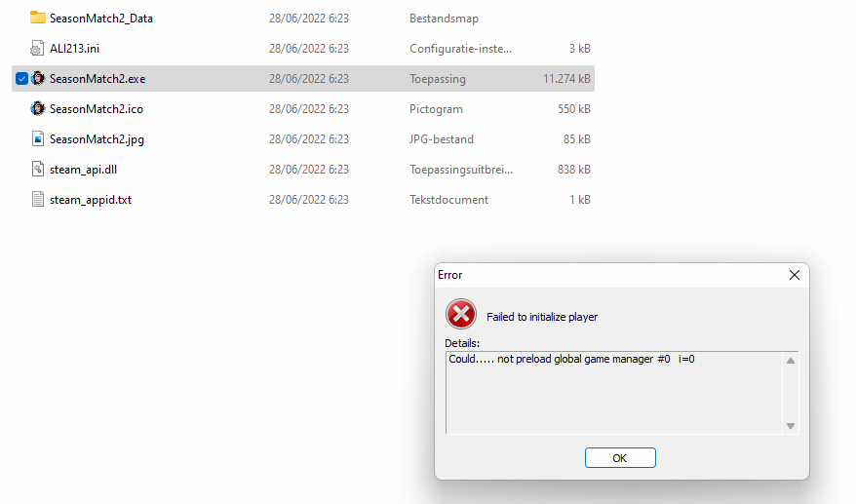This screenshot has width=856, height=504.
Task: Uncheck the SeasonMatch2.exe selection checkbox
Action: [21, 79]
